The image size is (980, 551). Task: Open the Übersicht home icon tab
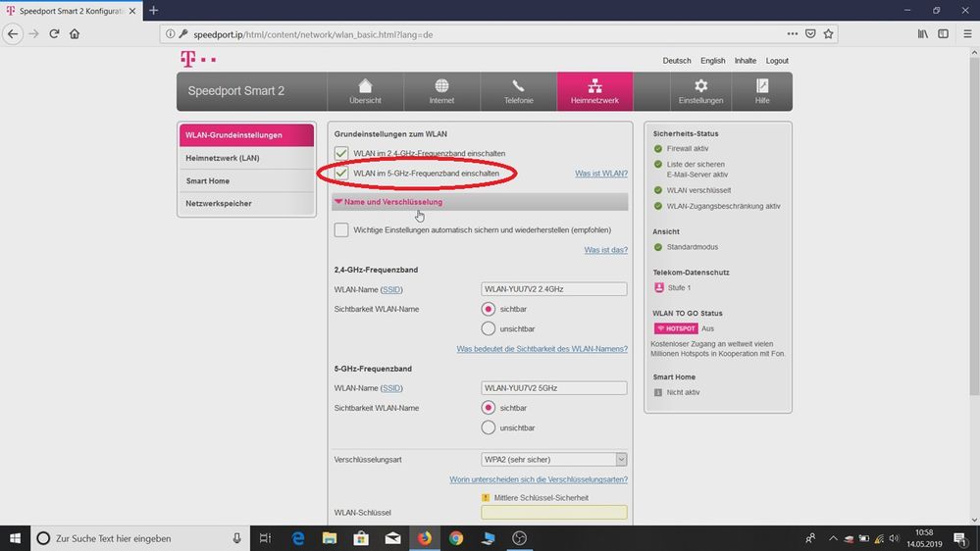point(365,91)
